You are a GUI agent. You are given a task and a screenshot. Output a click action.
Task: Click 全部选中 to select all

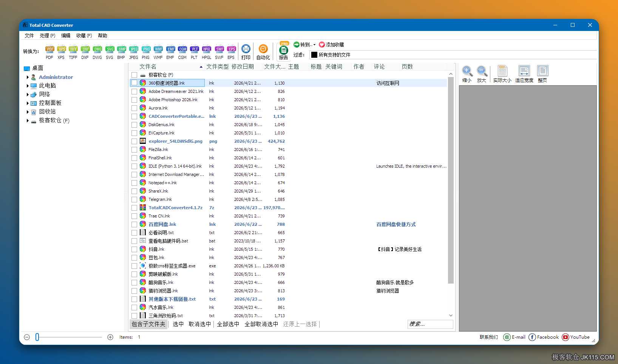tap(228, 324)
